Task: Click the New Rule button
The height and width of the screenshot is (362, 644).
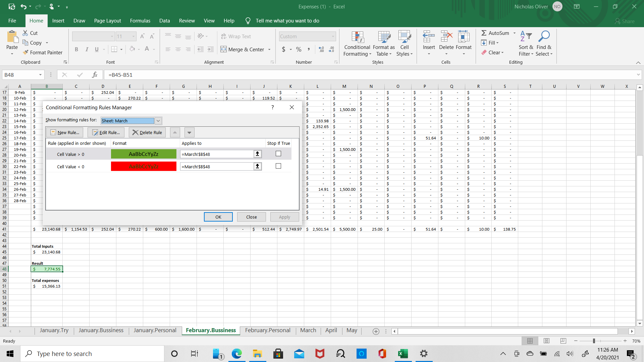Action: tap(65, 132)
